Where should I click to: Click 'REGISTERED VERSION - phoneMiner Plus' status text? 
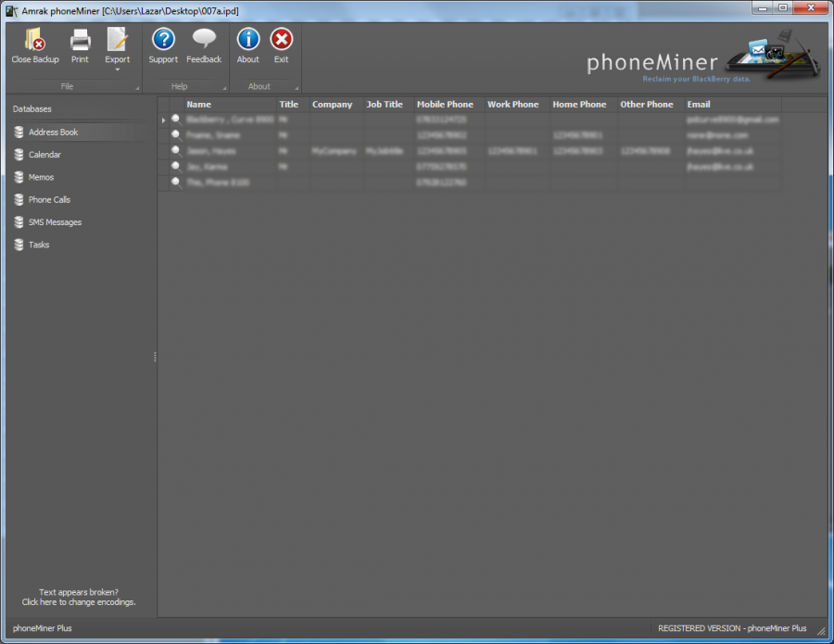tap(732, 628)
